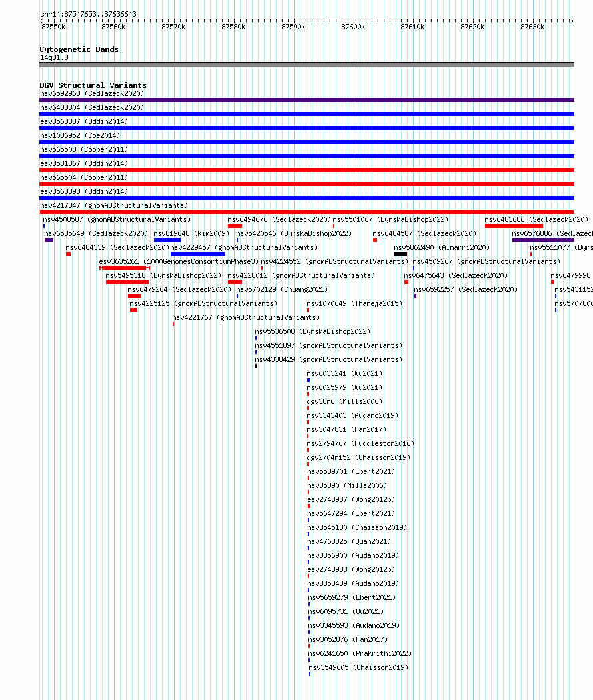Select nsv6592257 (Sedlazeck2020) label
Image resolution: width=593 pixels, height=700 pixels.
click(x=466, y=290)
